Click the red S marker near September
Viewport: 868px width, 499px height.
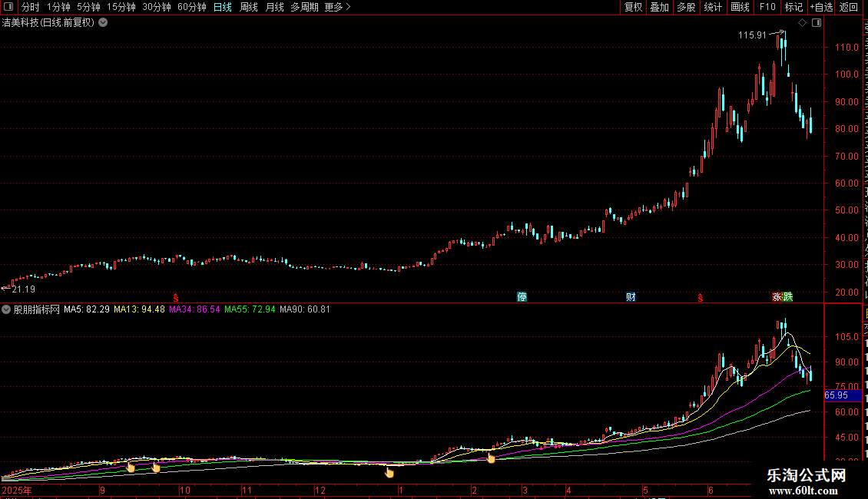(x=175, y=298)
